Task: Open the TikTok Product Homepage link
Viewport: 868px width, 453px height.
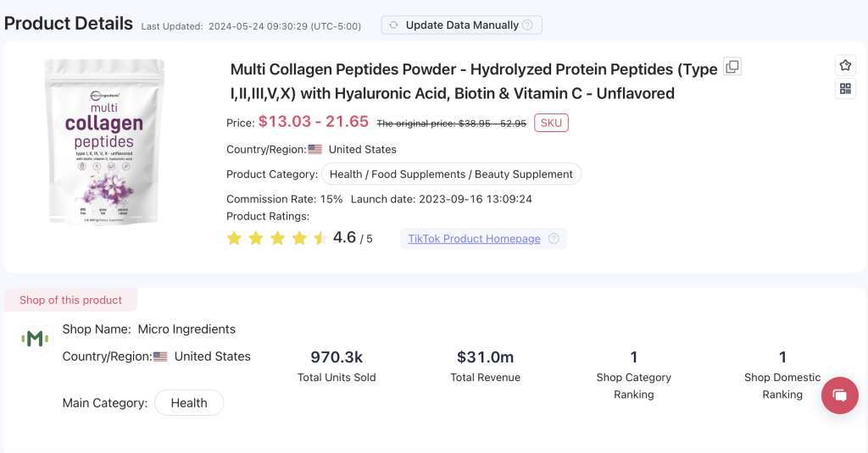Action: 474,239
